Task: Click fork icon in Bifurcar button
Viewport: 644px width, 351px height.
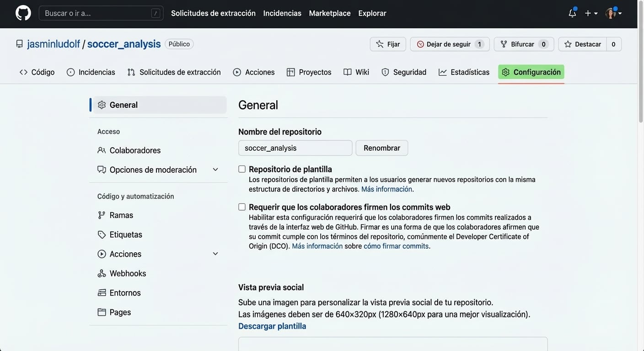Action: 504,44
